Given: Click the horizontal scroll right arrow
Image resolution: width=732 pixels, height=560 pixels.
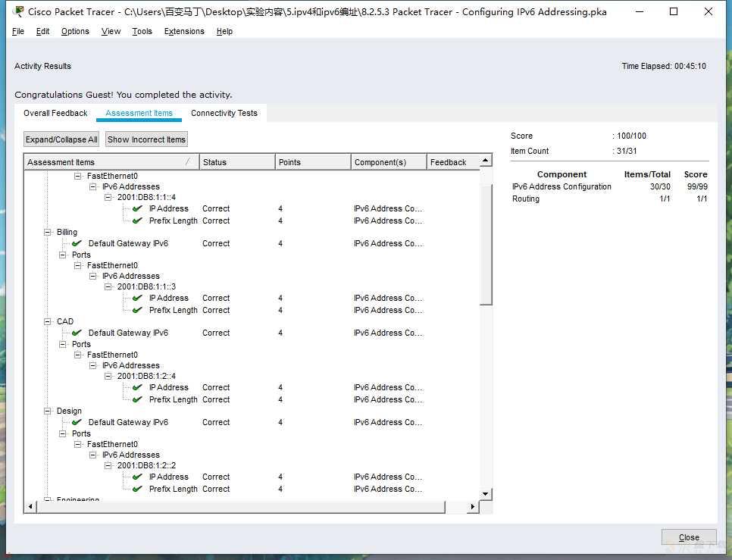Looking at the screenshot, I should [473, 506].
